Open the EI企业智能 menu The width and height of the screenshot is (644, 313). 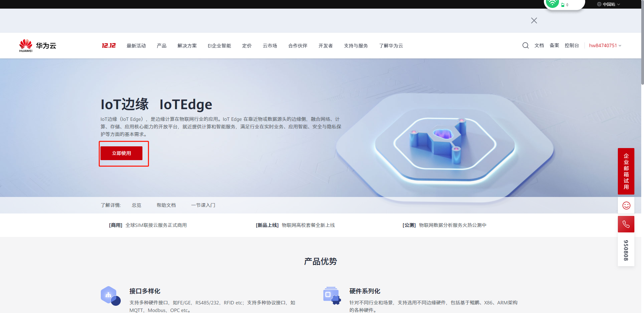pyautogui.click(x=219, y=45)
